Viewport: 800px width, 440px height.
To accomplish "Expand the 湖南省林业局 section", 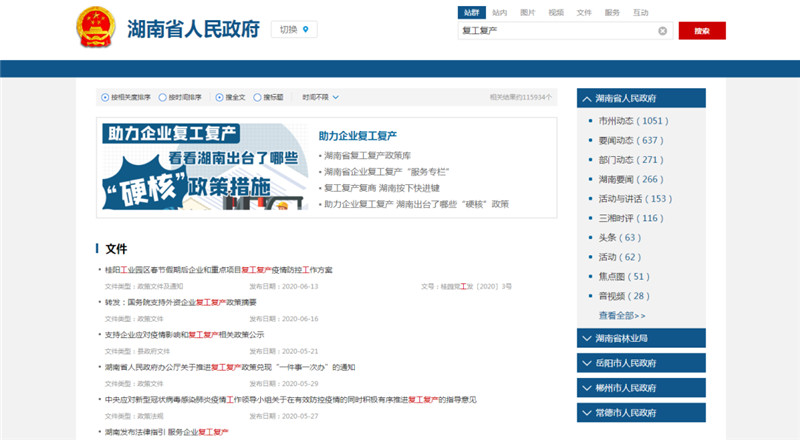I will tap(641, 338).
